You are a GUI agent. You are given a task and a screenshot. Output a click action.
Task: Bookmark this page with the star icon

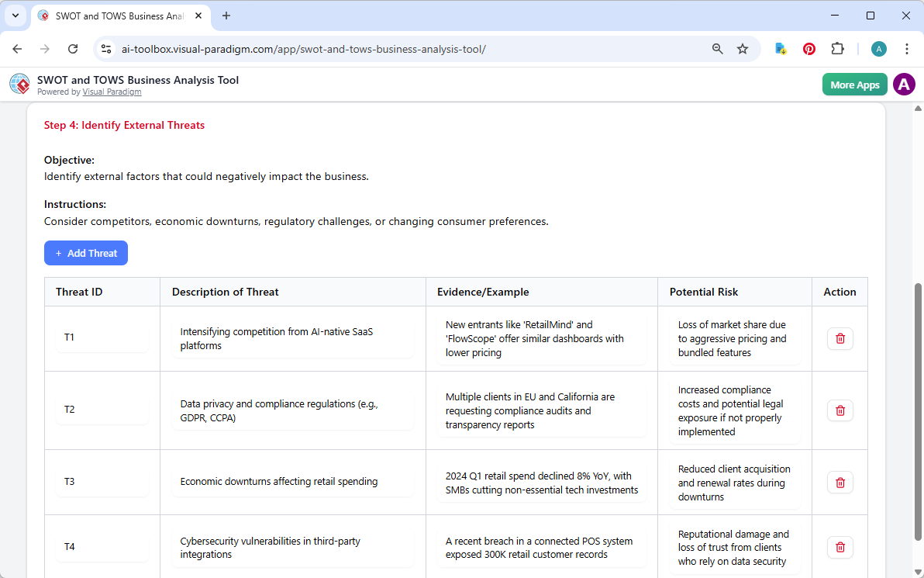(x=743, y=48)
